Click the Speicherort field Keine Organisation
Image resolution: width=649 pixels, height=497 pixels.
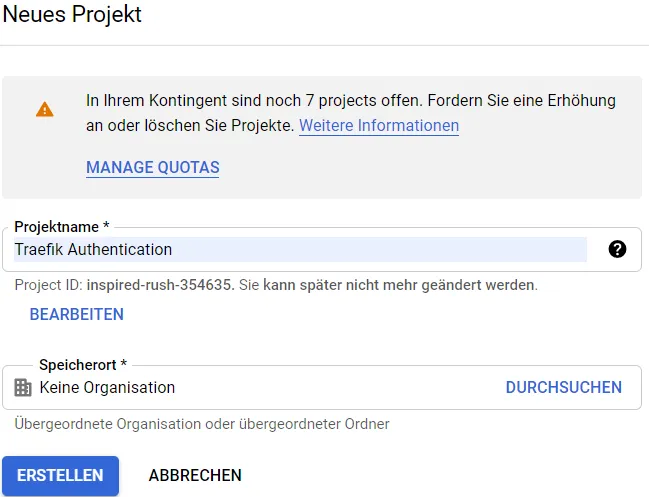click(x=322, y=387)
